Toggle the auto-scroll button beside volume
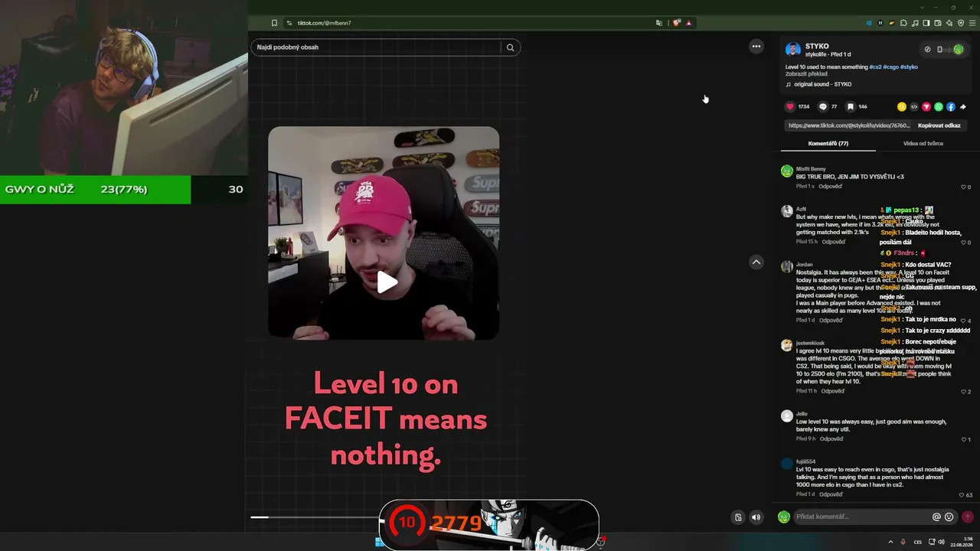Image resolution: width=980 pixels, height=551 pixels. (738, 517)
